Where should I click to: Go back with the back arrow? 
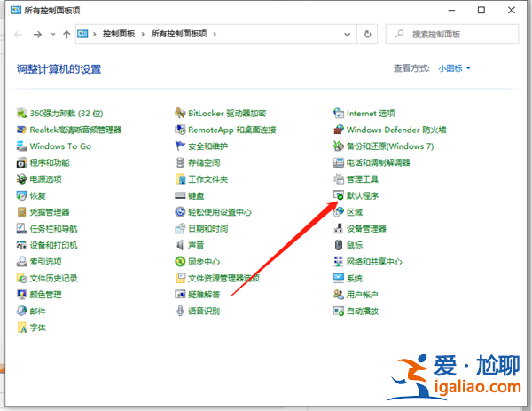point(19,34)
